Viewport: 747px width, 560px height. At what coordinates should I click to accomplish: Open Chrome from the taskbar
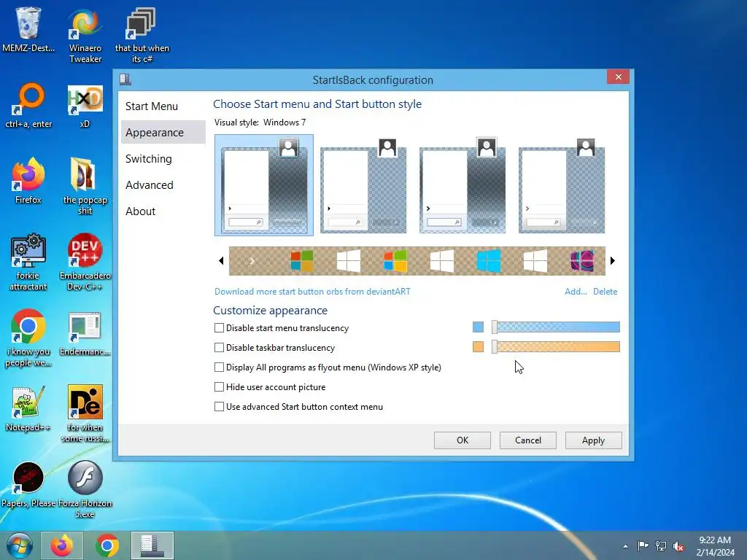[x=107, y=545]
